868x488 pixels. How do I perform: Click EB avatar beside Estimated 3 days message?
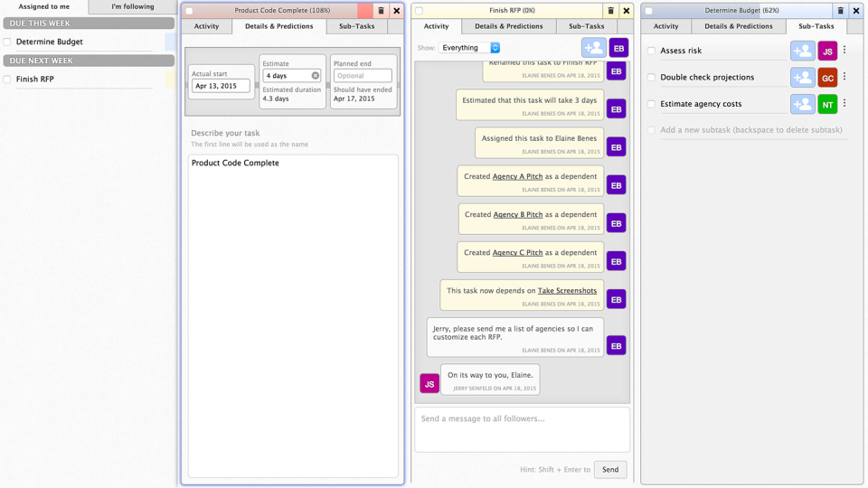[616, 109]
